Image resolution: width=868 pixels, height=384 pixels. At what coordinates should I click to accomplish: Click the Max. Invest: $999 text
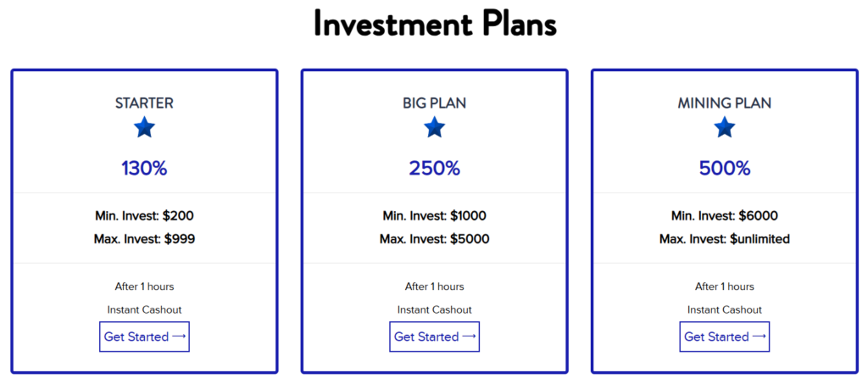point(144,239)
